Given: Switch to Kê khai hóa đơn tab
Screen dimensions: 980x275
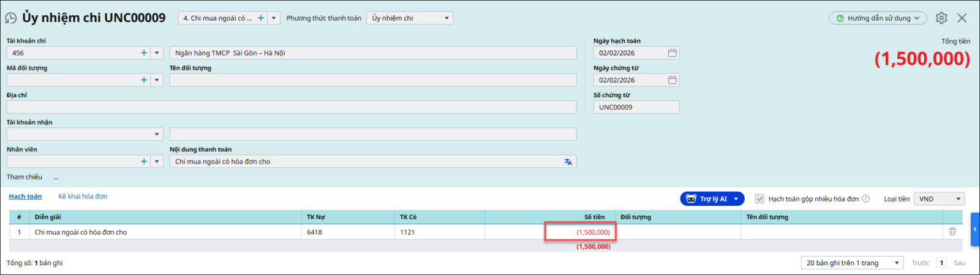Looking at the screenshot, I should pos(83,197).
